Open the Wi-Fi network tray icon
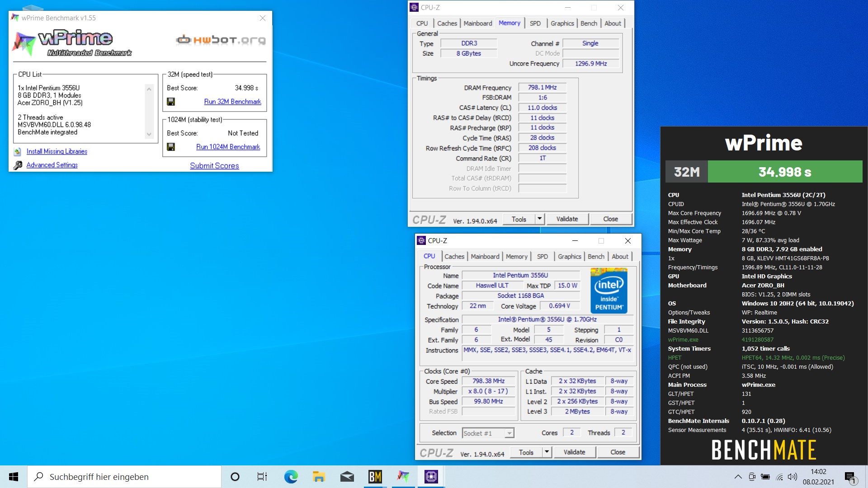 tap(779, 477)
